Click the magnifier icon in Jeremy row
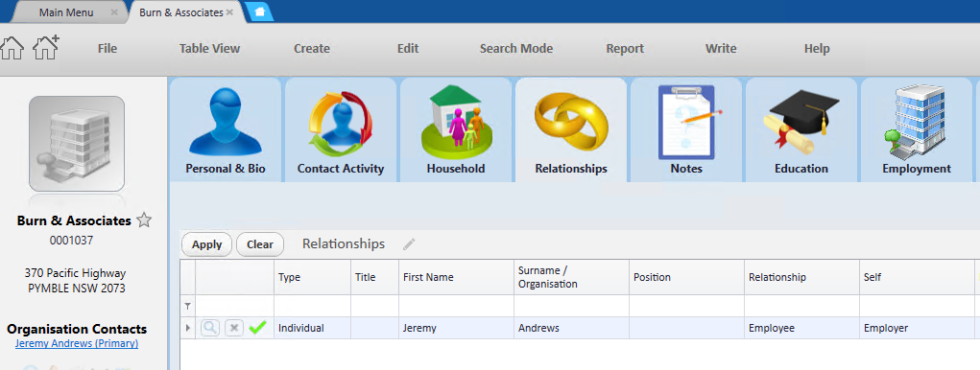 coord(210,328)
